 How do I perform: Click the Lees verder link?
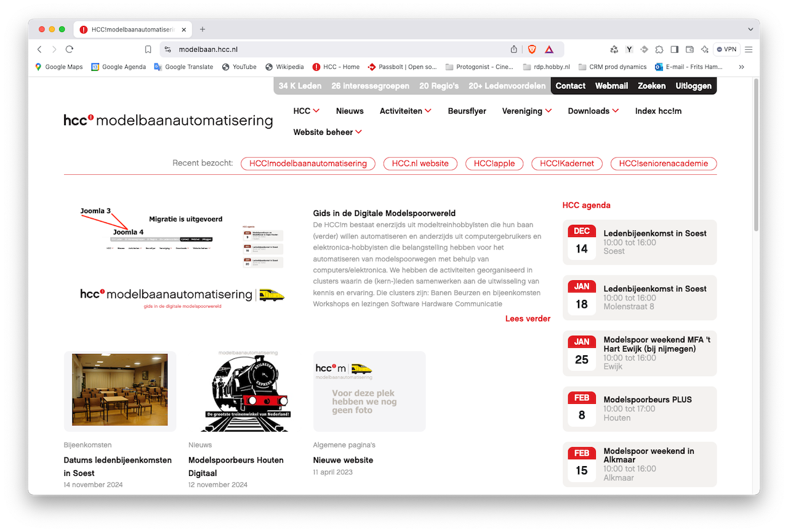(x=528, y=318)
